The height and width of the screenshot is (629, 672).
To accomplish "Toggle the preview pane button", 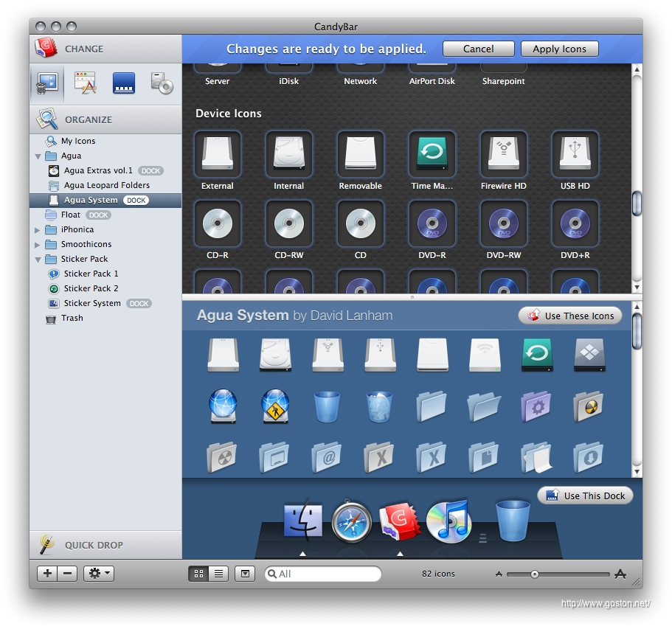I will pos(246,574).
